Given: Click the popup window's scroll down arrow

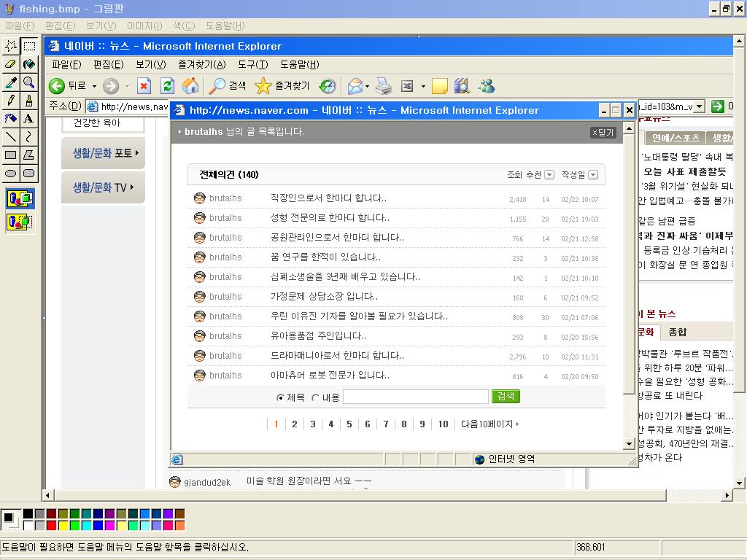Looking at the screenshot, I should (x=628, y=444).
